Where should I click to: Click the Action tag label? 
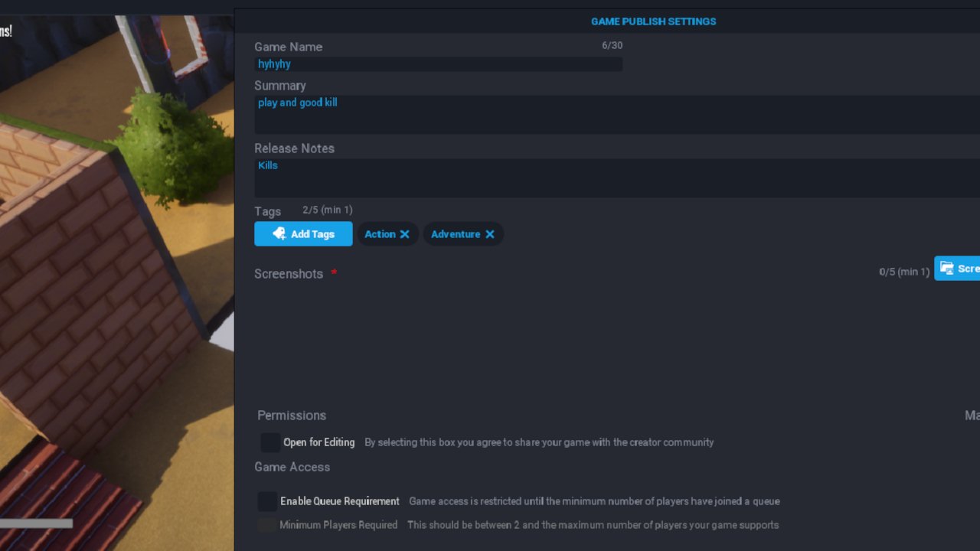[380, 234]
